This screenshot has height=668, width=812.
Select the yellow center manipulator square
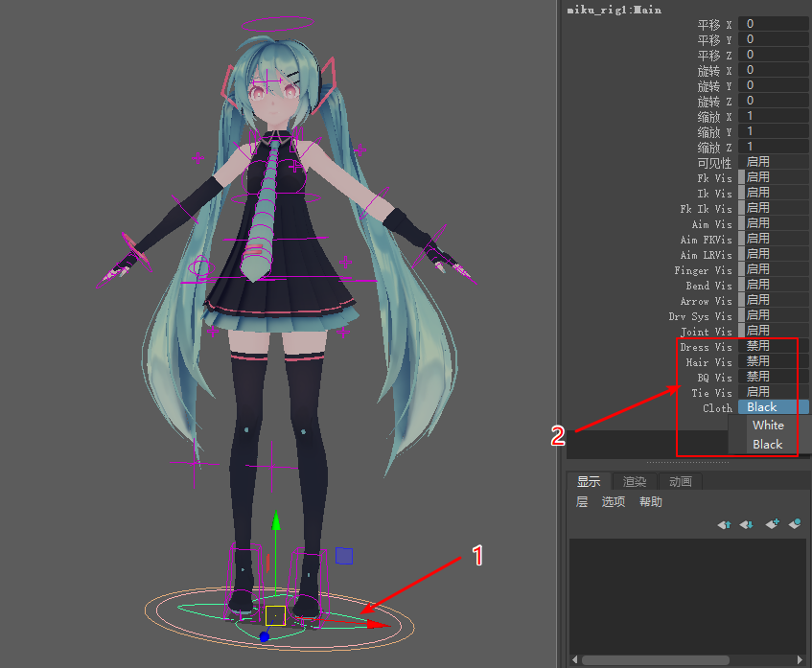coord(275,615)
